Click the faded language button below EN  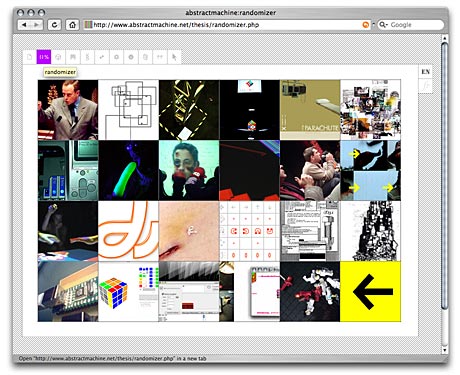point(425,86)
